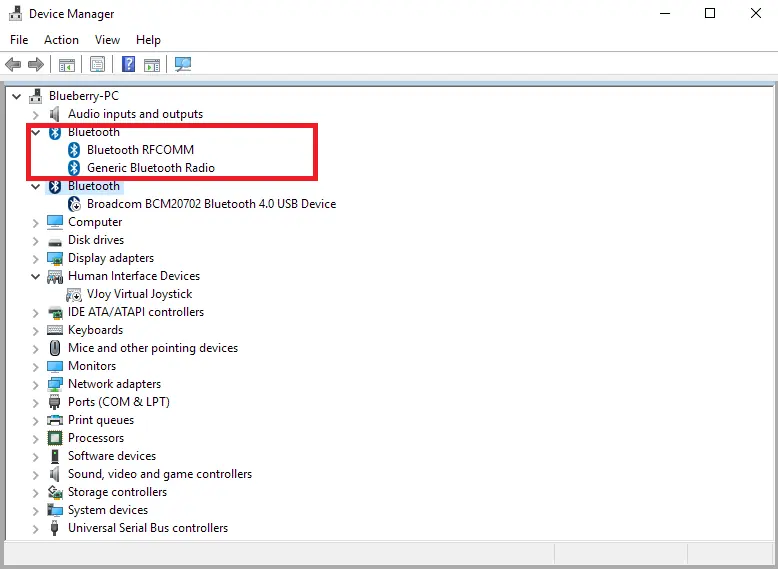Expand Audio inputs and outputs
Viewport: 778px width, 569px height.
35,115
